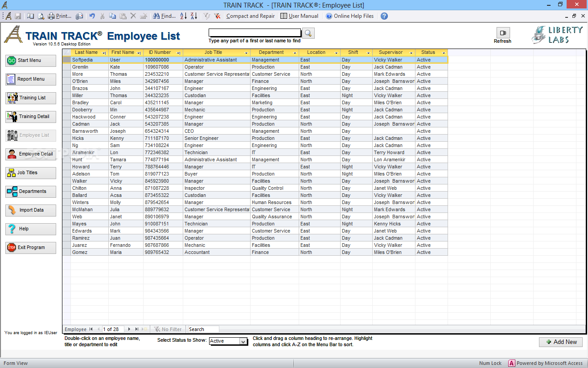
Task: Click Compact and Repair in the toolbar
Action: click(x=251, y=16)
